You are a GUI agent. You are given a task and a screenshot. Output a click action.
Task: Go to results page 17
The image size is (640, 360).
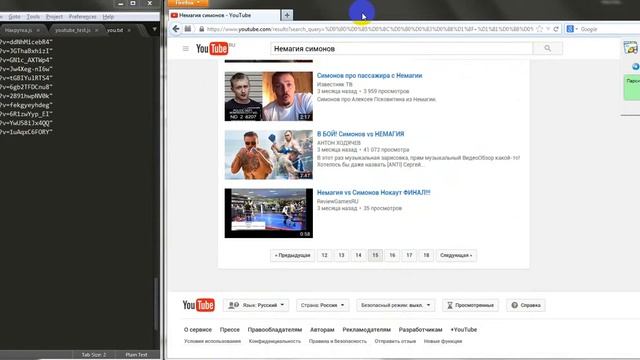[x=409, y=256]
